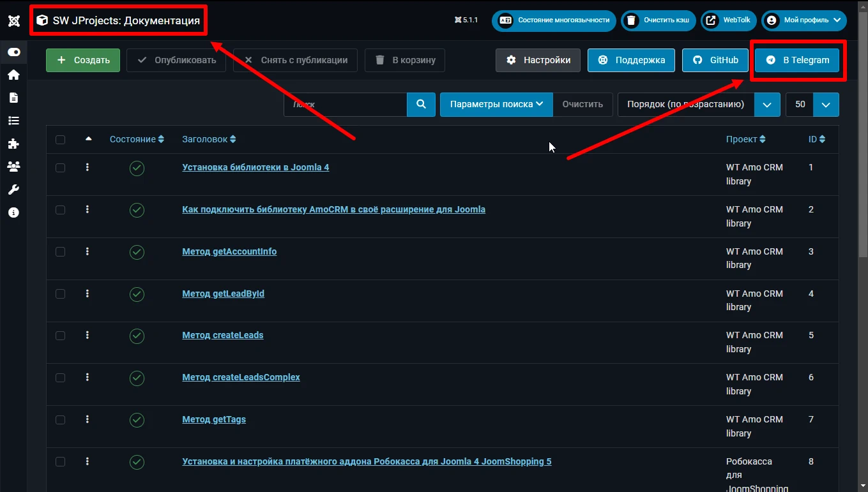Open System wrench icon in sidebar

click(13, 190)
